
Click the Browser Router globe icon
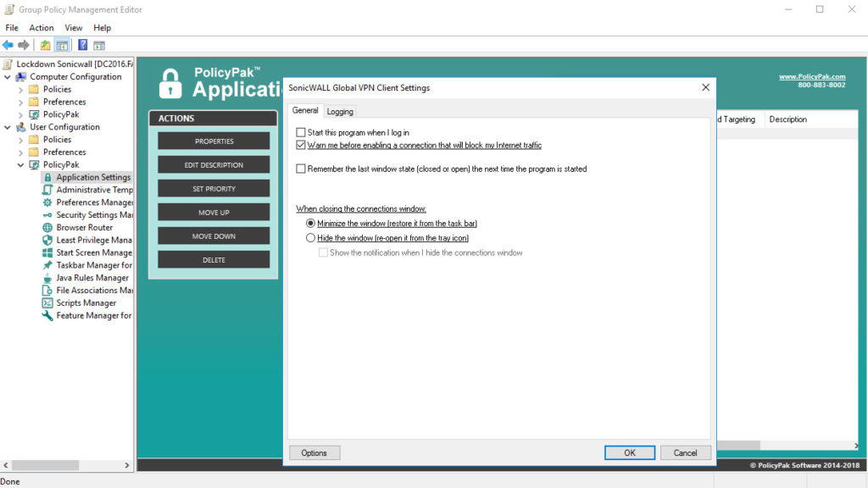tap(47, 227)
